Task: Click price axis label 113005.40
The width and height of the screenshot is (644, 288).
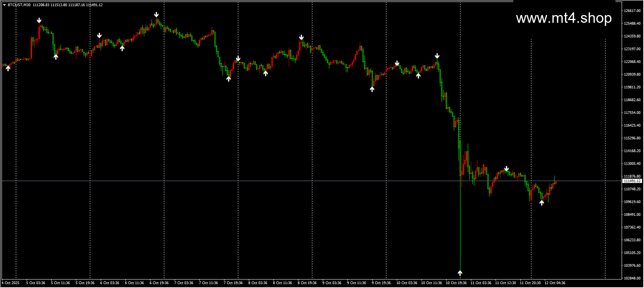Action: point(632,164)
